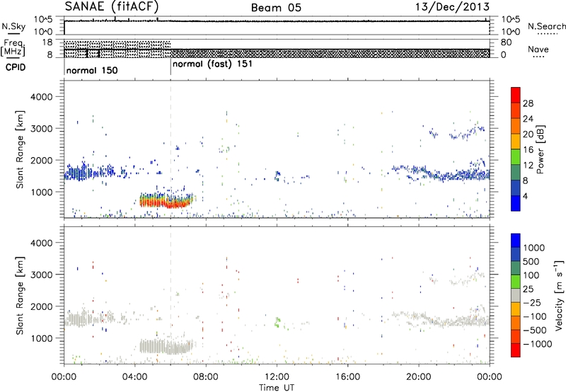
Task: Click the 'N.Sky' legend label
Action: [13, 26]
